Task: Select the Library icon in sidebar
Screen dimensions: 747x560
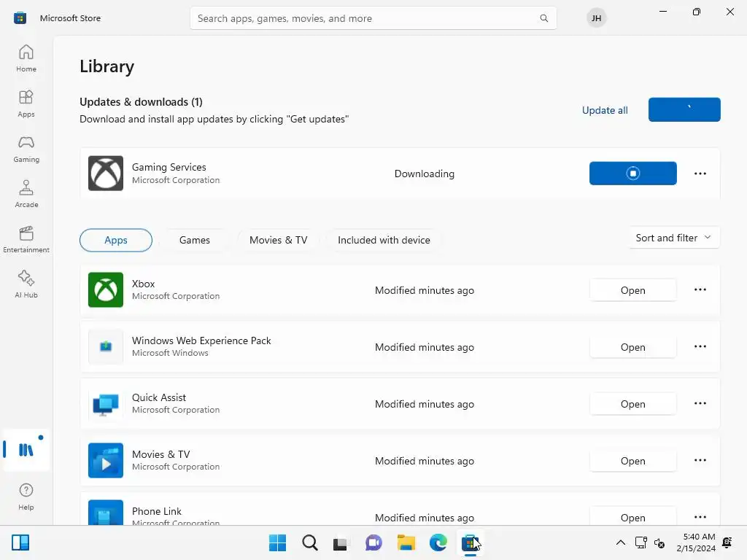Action: click(26, 449)
